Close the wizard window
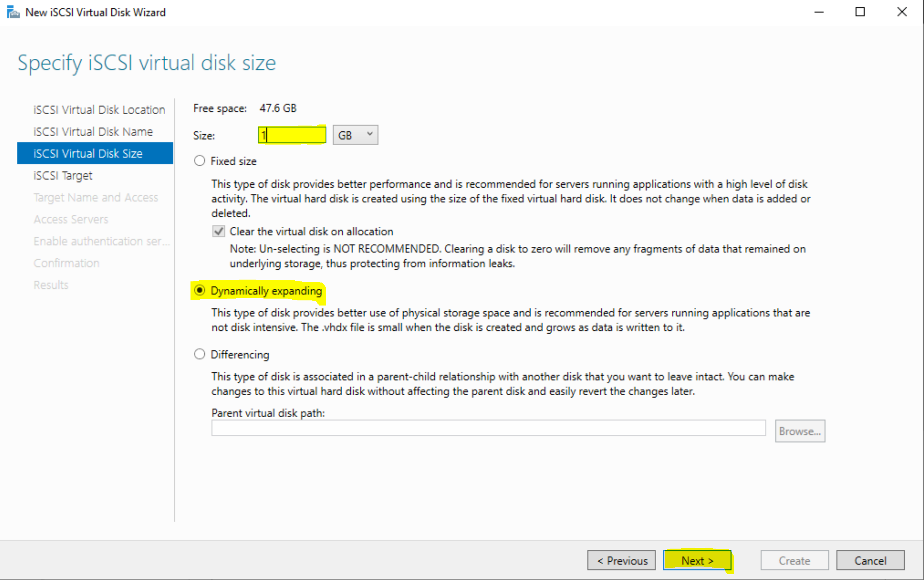 pos(902,12)
